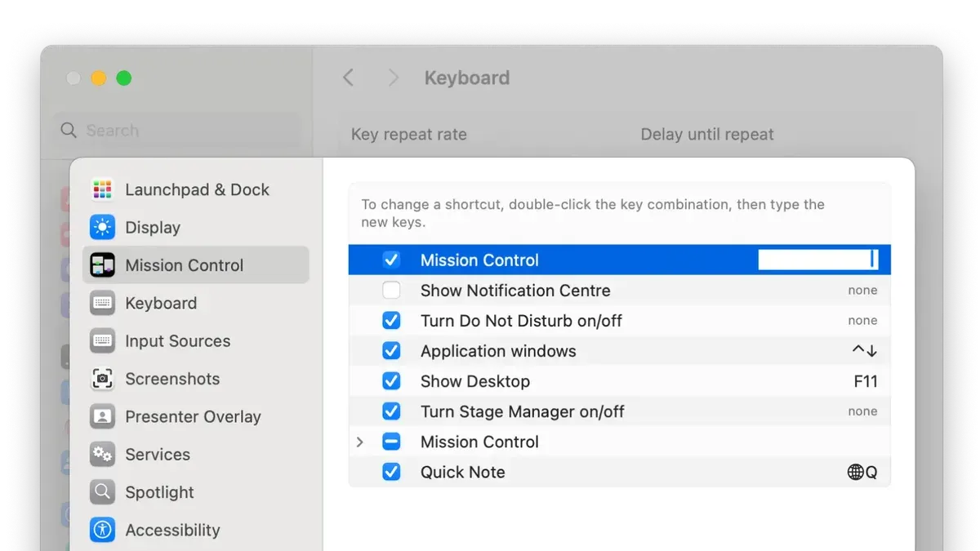
Task: Select Launchpad & Dock category
Action: tap(196, 189)
